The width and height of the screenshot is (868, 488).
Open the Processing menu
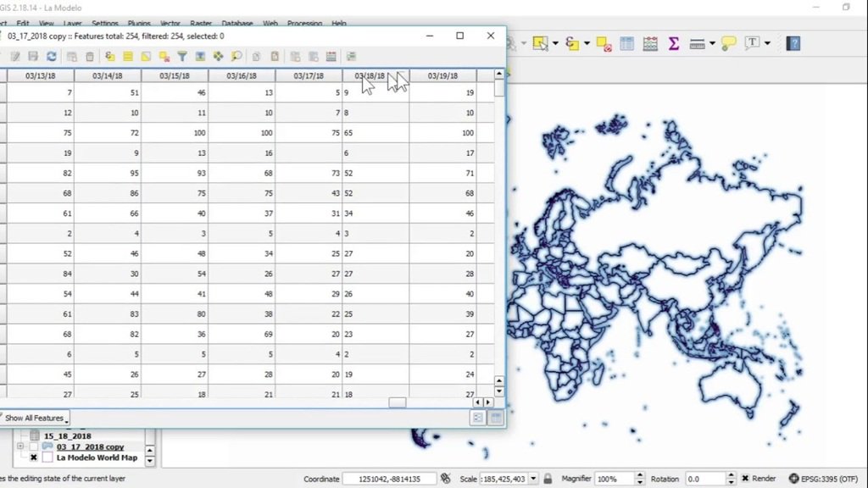[304, 24]
